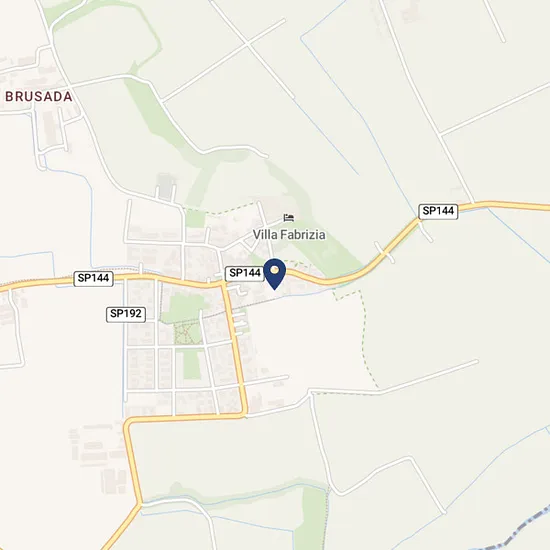Click the blue location pin marker

[275, 274]
